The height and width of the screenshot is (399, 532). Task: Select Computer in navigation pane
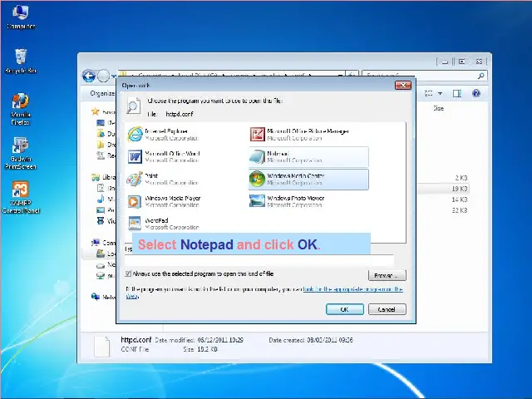tap(104, 243)
